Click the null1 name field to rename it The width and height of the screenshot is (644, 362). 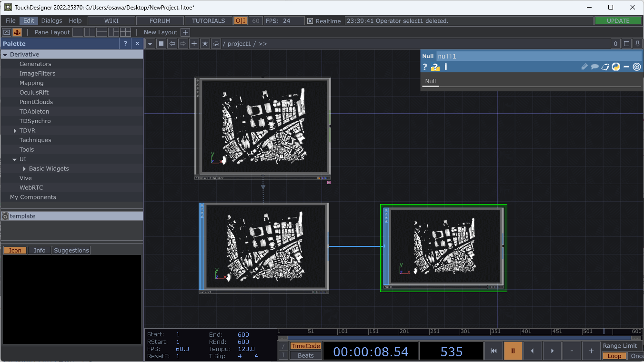[447, 56]
